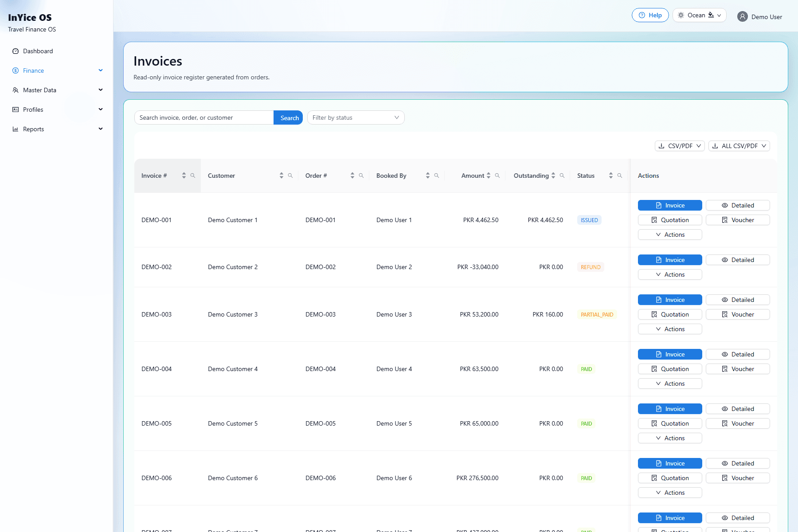Expand Actions dropdown for DEMO-004

click(x=670, y=383)
